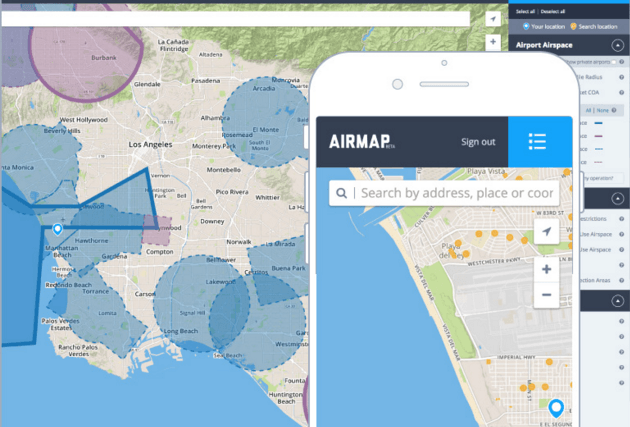Click the magnifier icon in phone search bar
Screen dimensions: 630x427
coord(342,193)
